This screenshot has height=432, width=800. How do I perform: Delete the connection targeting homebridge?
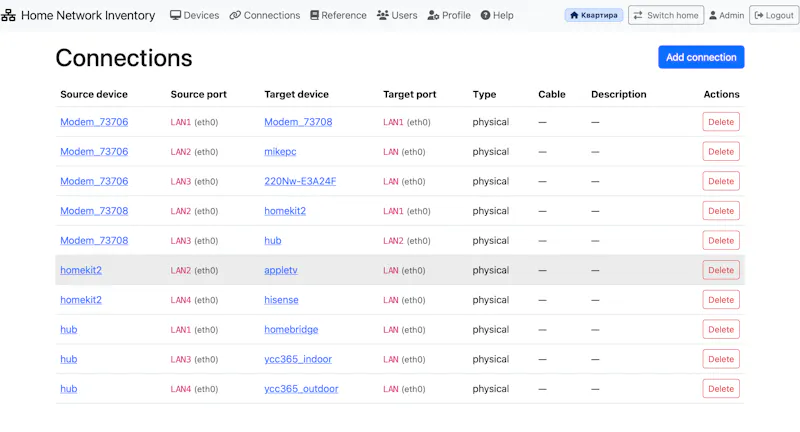click(x=721, y=329)
